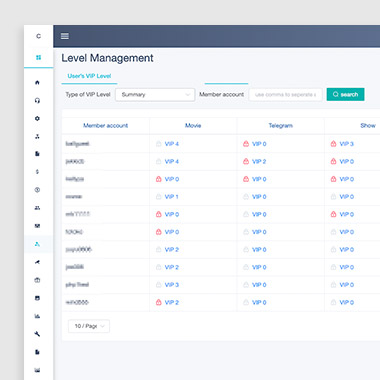Open the Type of VIP Level Summary dropdown
Image resolution: width=380 pixels, height=380 pixels.
click(x=155, y=95)
